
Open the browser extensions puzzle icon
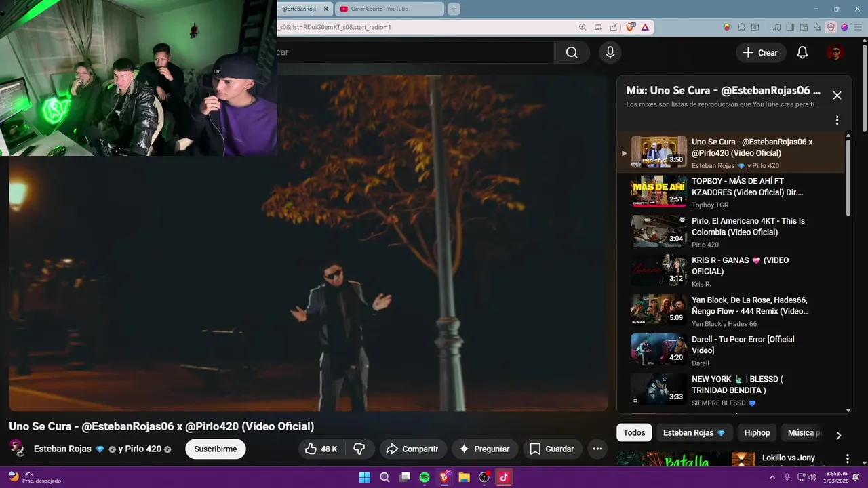point(742,27)
